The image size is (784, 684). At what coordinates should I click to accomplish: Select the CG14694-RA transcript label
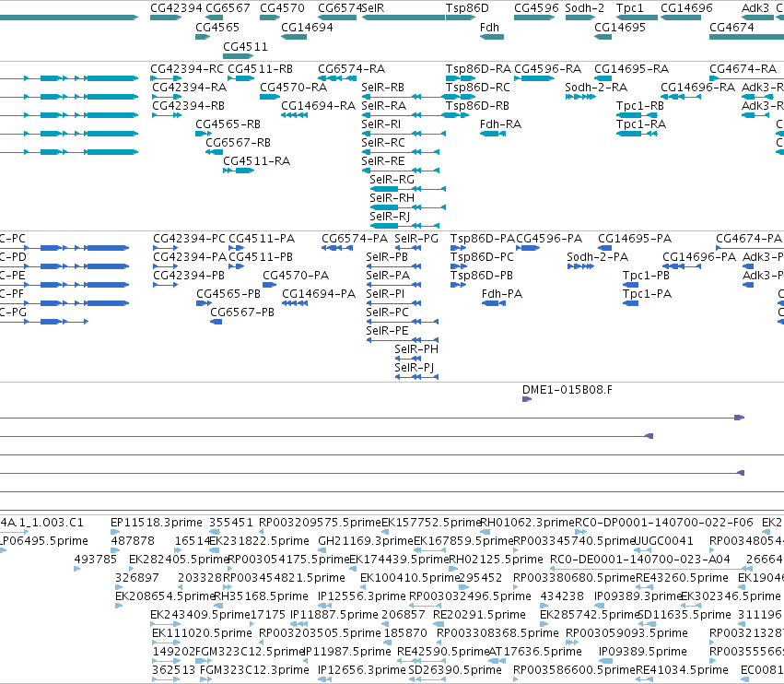coord(318,106)
